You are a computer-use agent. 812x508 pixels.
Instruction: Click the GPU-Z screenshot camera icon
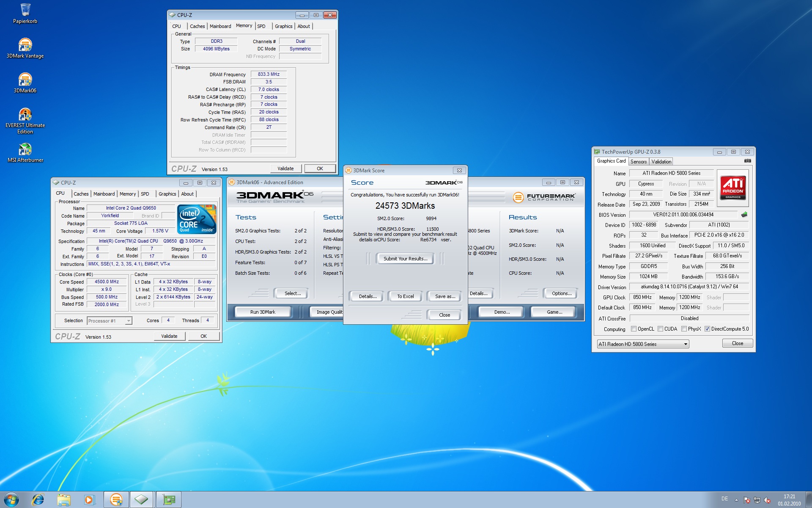[747, 161]
